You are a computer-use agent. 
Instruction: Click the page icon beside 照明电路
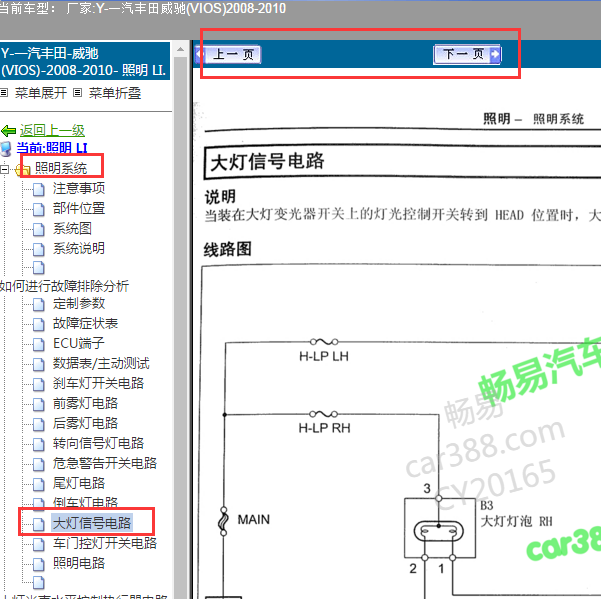coord(38,563)
